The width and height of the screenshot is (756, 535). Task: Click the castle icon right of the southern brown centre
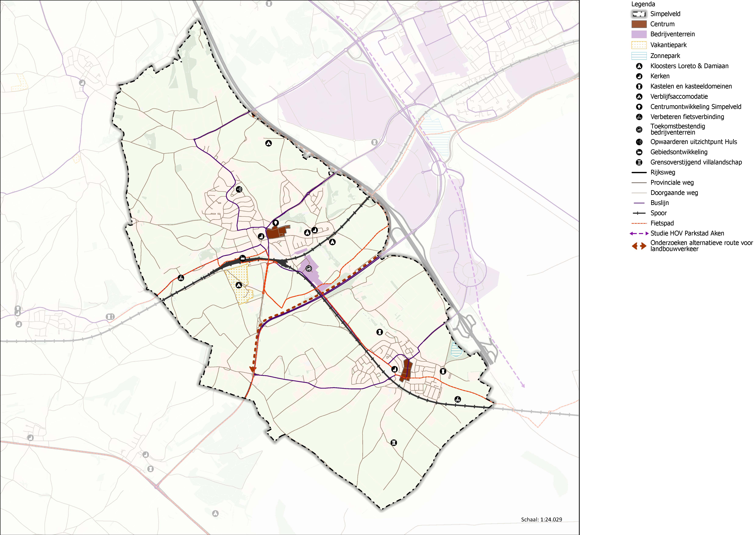coord(443,371)
